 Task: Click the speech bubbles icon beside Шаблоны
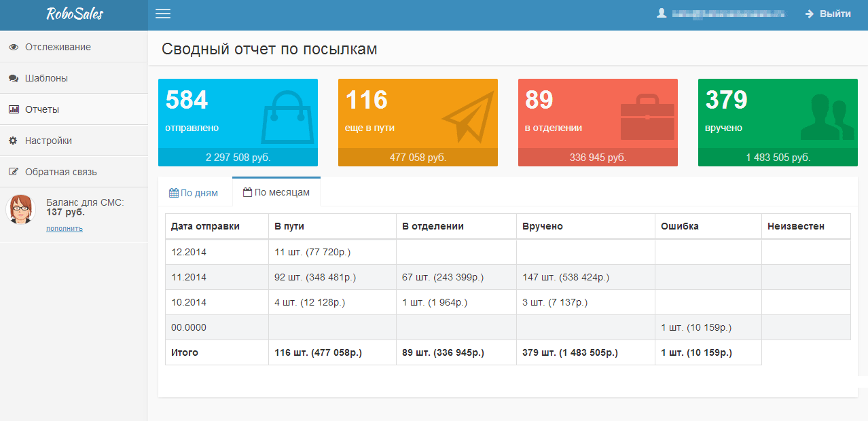14,79
